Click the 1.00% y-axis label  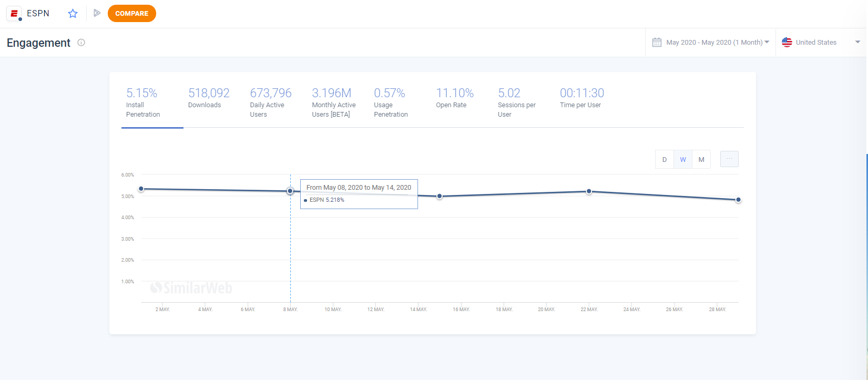128,281
